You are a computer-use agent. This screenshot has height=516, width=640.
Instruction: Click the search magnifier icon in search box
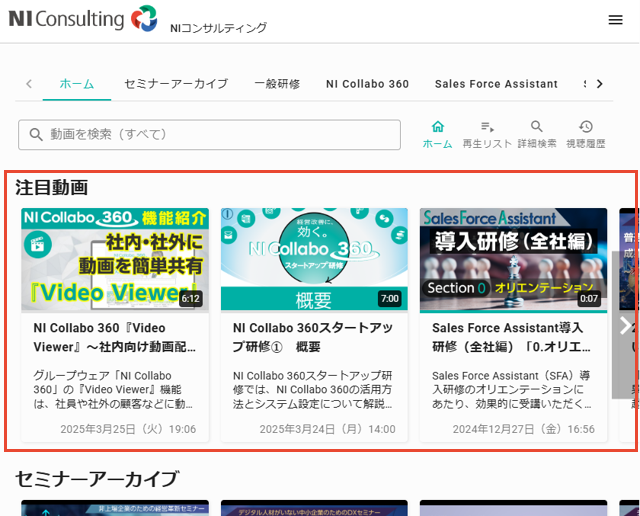click(x=36, y=134)
